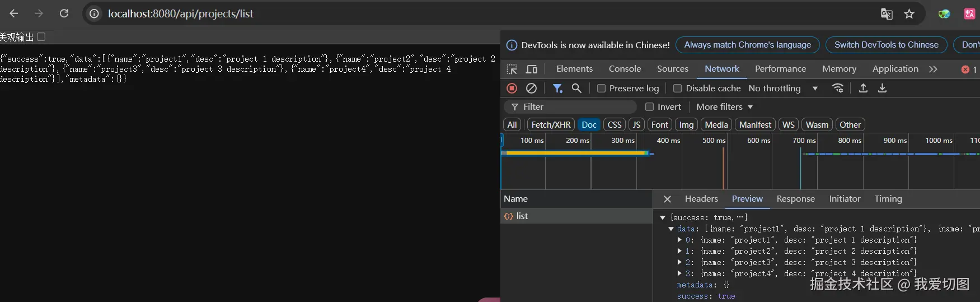Open the Memory tab
This screenshot has height=302, width=980.
(x=839, y=69)
